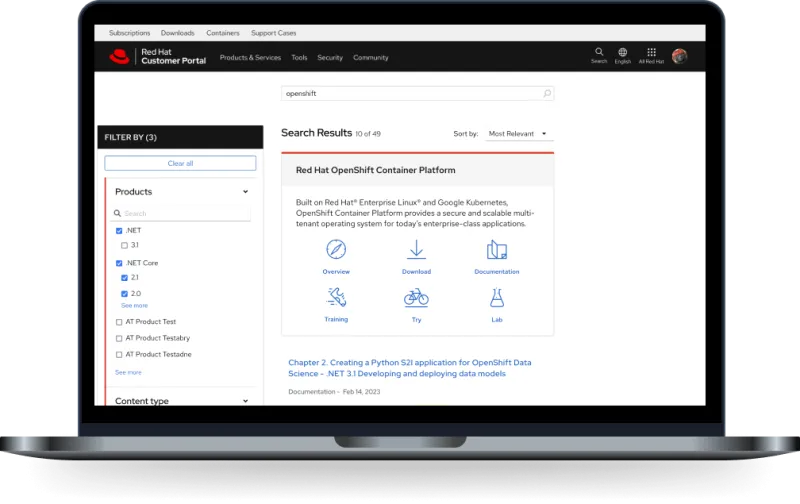
Task: Click the Lab flask icon
Action: [x=496, y=297]
